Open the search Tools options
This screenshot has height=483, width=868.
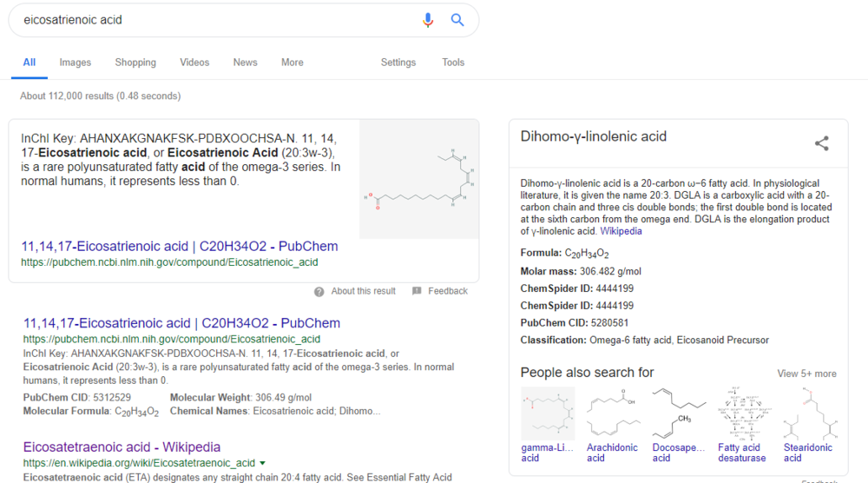click(453, 63)
